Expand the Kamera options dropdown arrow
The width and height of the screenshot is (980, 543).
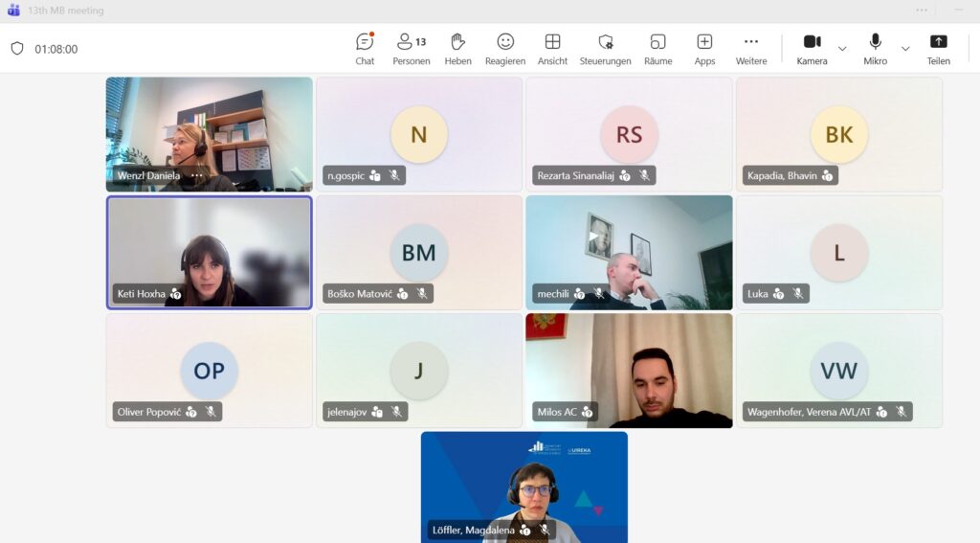coord(842,49)
